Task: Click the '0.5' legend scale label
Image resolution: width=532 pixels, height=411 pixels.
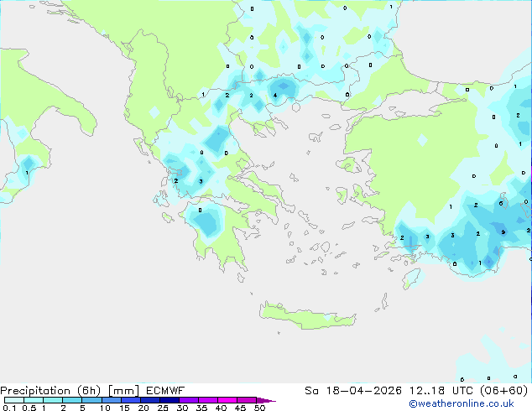Action: [x=29, y=408]
